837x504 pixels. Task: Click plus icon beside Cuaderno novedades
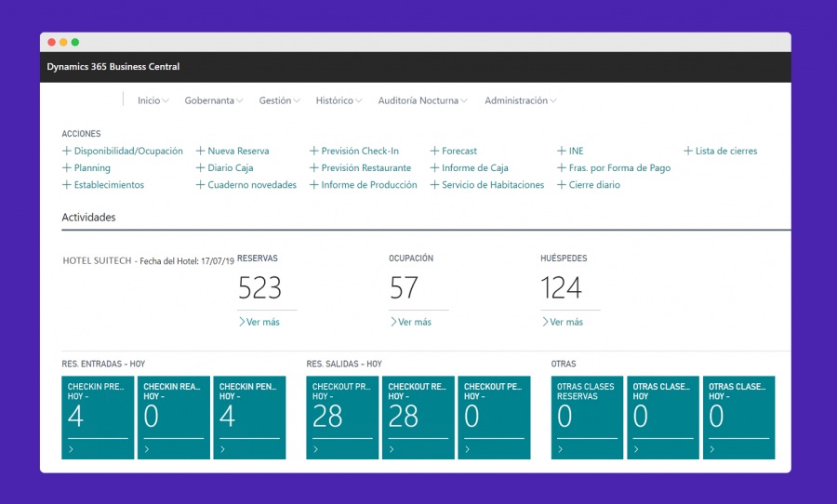click(x=200, y=185)
